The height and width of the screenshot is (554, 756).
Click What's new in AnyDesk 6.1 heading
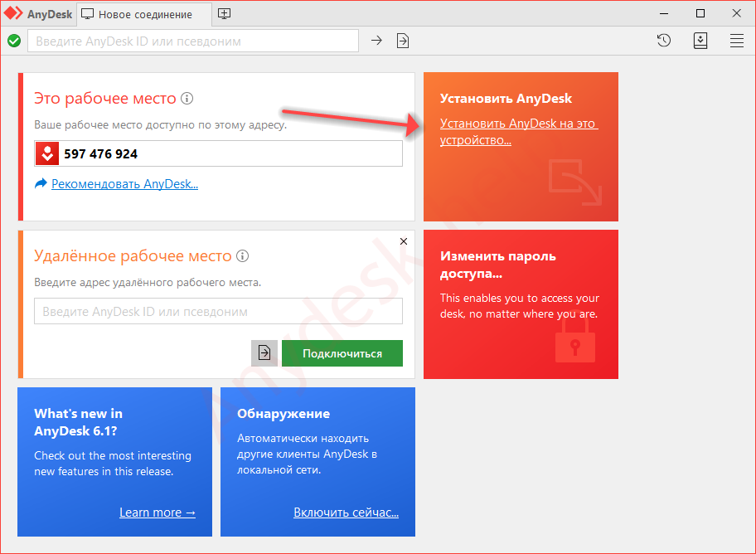78,422
